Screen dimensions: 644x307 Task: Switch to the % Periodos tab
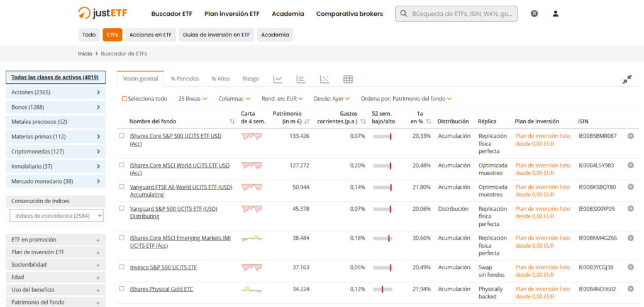pyautogui.click(x=185, y=79)
